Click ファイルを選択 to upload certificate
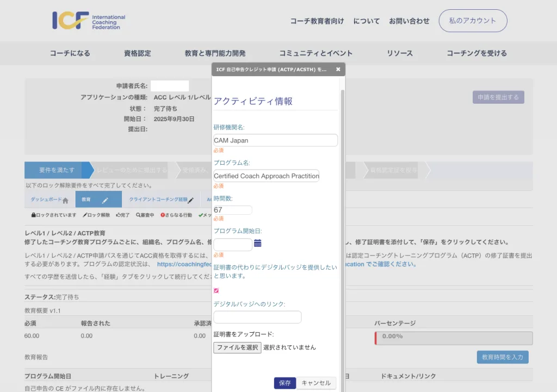This screenshot has height=392, width=557. click(237, 347)
